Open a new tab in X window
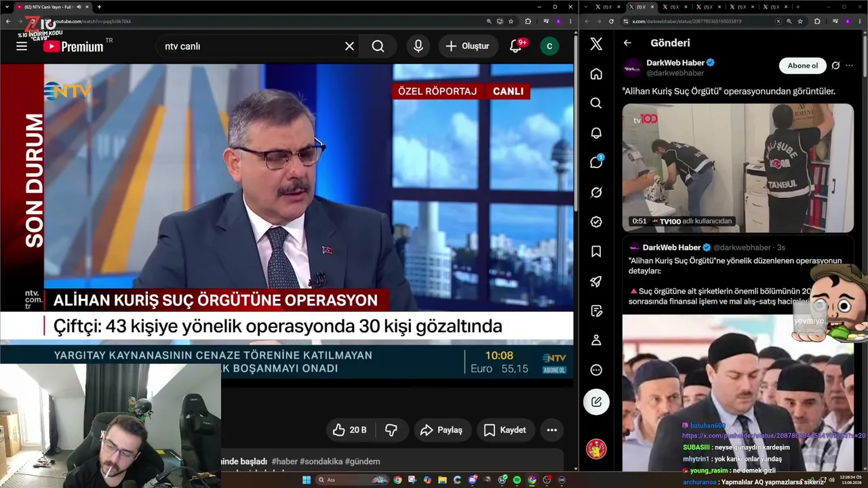Screen dimensions: 868x488 pos(797,7)
